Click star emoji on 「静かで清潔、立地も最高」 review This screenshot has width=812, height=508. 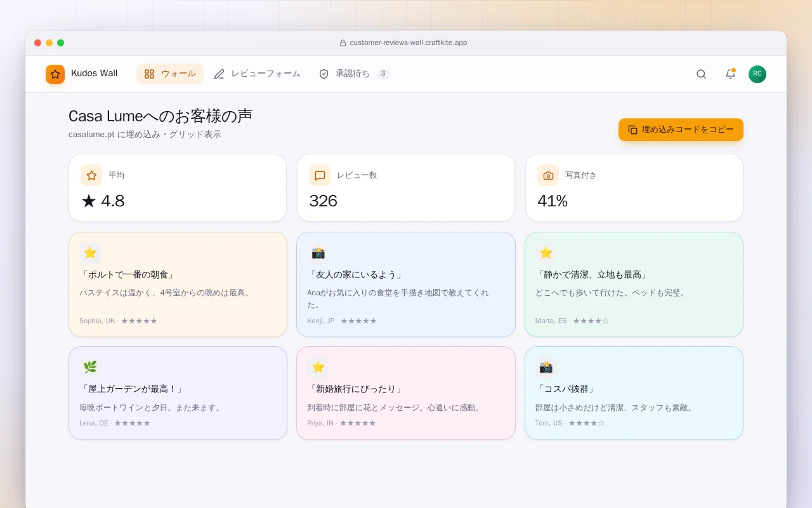tap(546, 253)
